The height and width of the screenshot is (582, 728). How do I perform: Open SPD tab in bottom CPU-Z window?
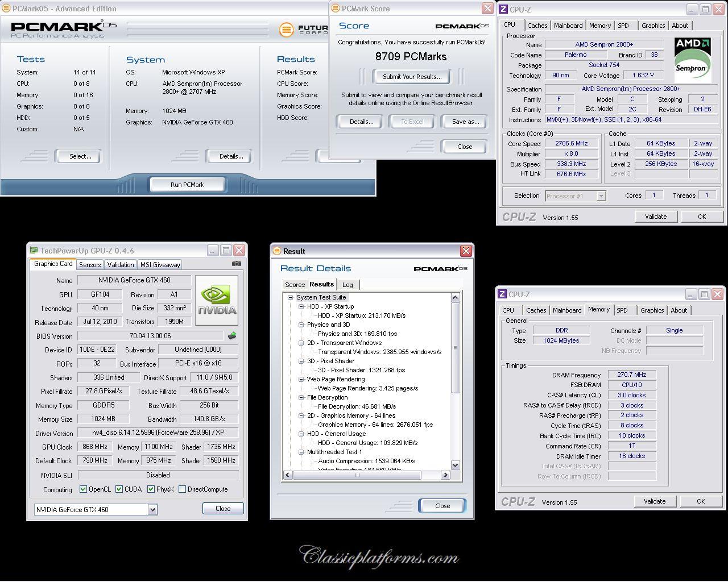pos(622,310)
